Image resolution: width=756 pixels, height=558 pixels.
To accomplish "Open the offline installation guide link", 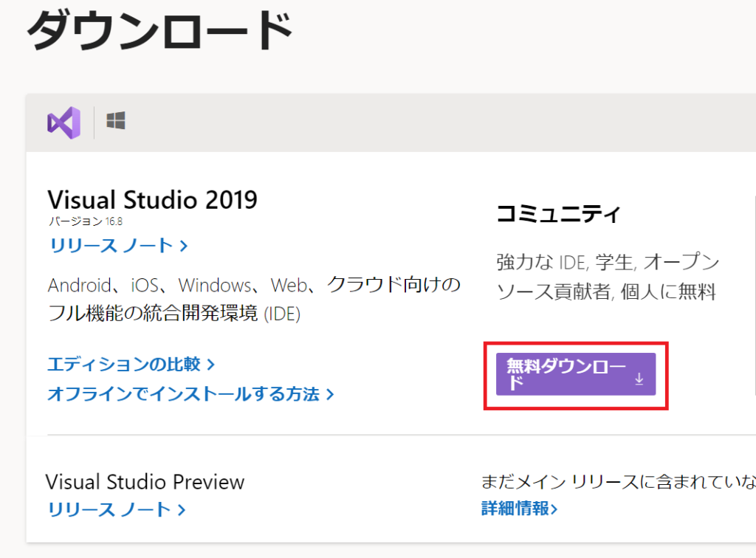I will tap(183, 394).
